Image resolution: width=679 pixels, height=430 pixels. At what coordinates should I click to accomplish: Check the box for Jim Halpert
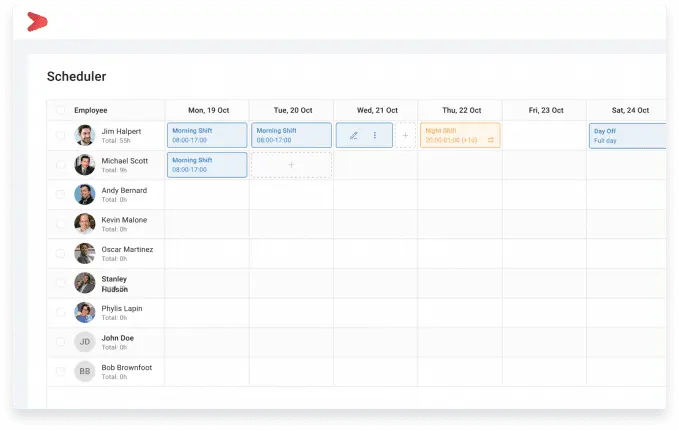coord(61,136)
